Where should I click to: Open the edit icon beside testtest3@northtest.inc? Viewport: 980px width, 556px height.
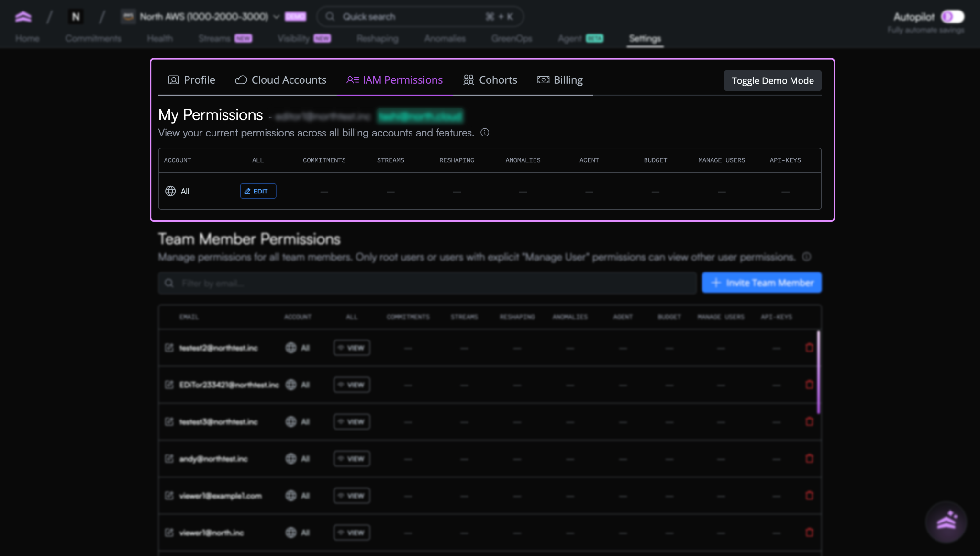pyautogui.click(x=170, y=421)
